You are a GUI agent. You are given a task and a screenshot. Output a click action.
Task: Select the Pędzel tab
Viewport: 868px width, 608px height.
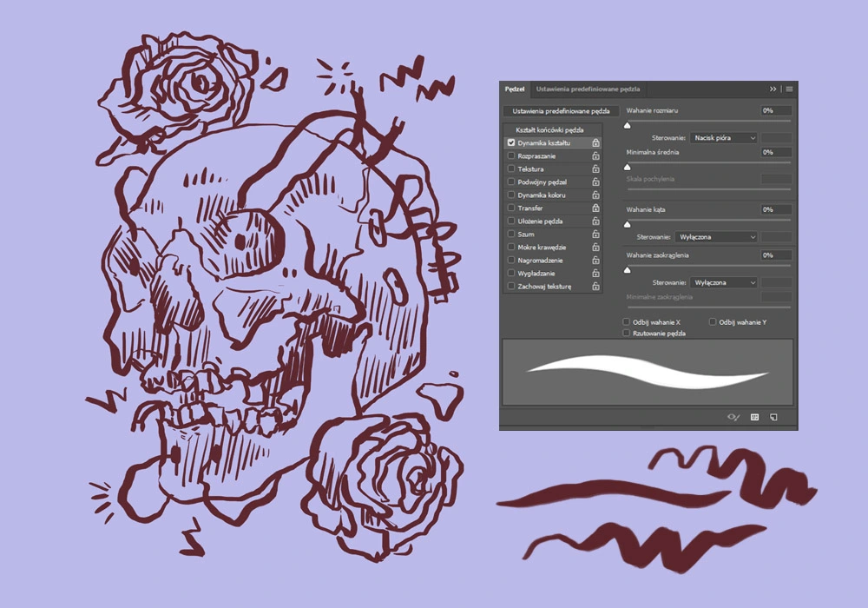(515, 89)
